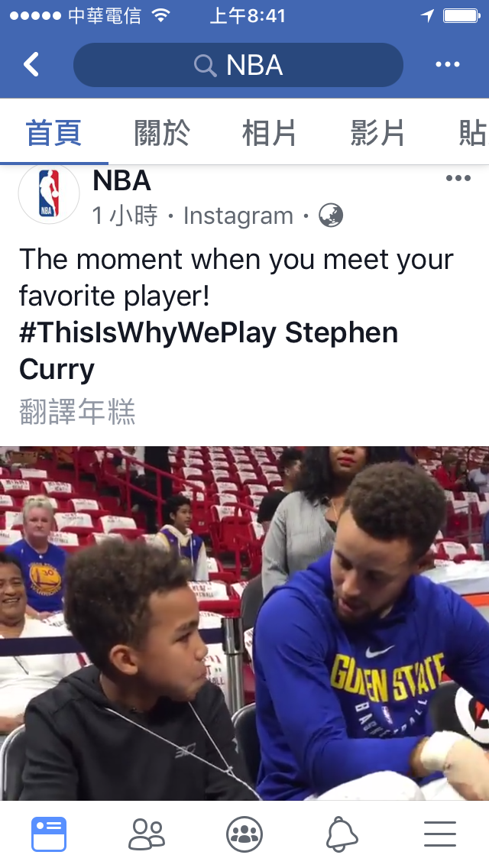Open the Groups bottom tab icon

244,834
